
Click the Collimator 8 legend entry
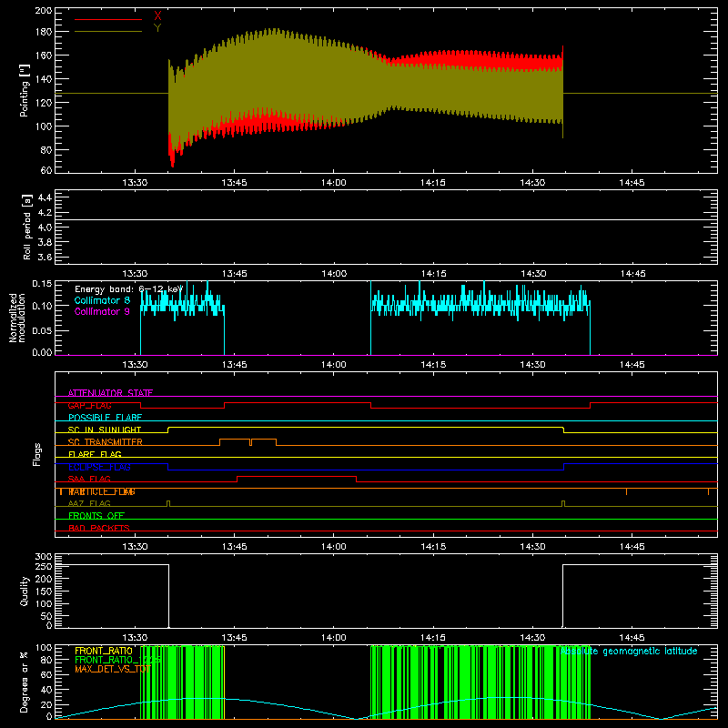102,300
